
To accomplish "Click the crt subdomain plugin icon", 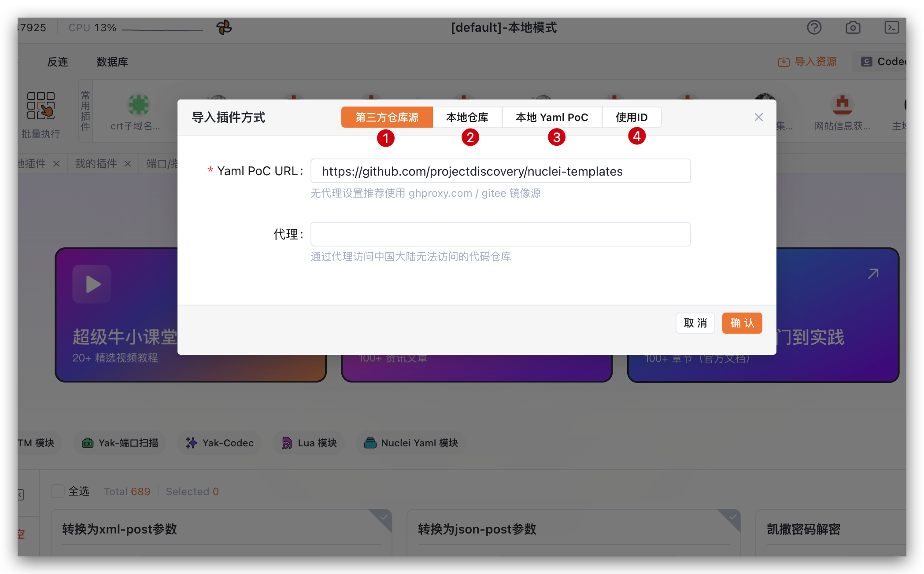I will coord(138,106).
